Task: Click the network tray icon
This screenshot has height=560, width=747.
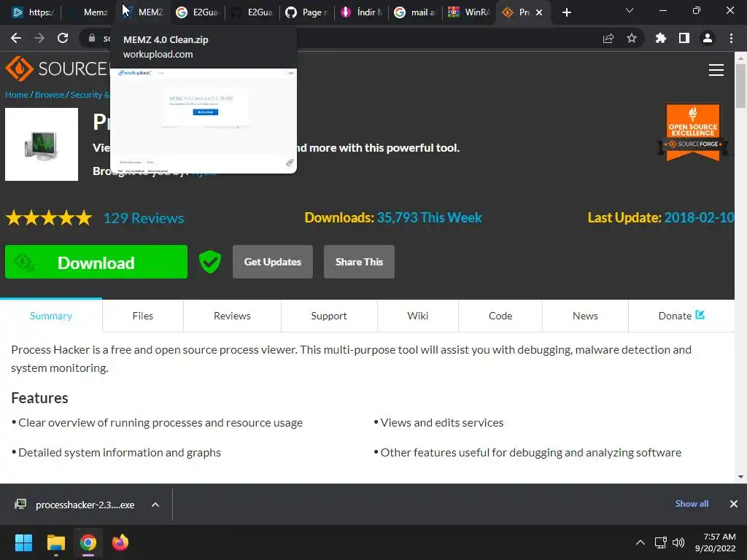Action: tap(660, 542)
